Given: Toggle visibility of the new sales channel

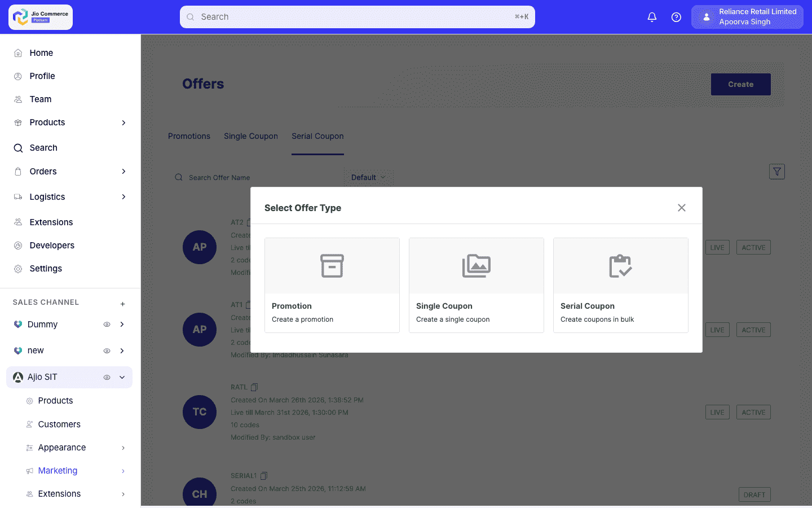Looking at the screenshot, I should pyautogui.click(x=107, y=350).
